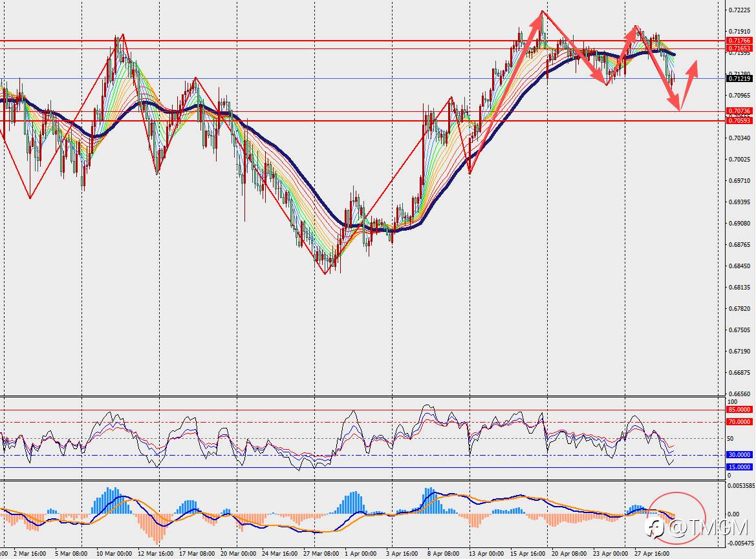Click the 27 Mar 08:00 time label
Viewport: 756px width, 559px height.
click(x=321, y=554)
